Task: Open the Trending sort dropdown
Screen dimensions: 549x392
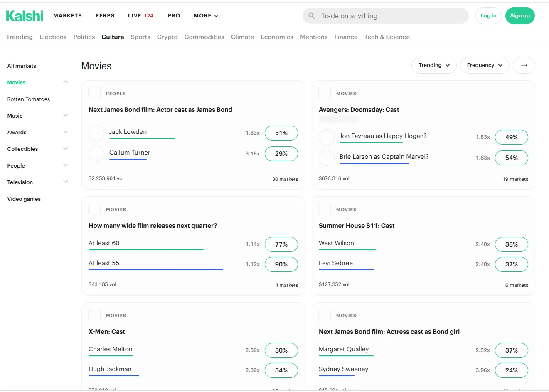Action: pyautogui.click(x=434, y=65)
